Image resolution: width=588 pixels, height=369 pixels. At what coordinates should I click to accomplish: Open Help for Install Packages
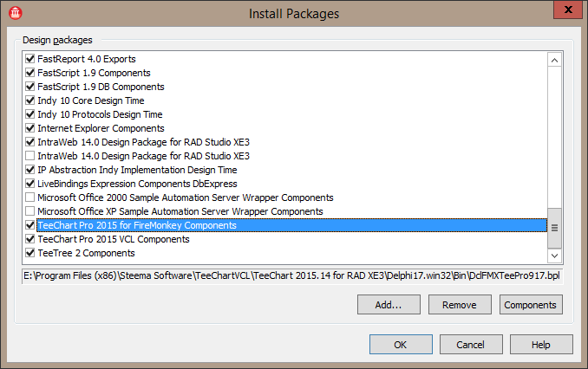[541, 344]
